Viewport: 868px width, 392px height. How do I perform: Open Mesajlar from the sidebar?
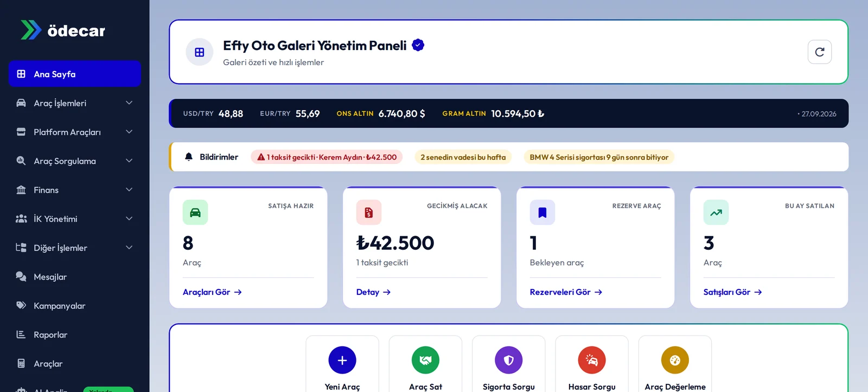(x=75, y=277)
